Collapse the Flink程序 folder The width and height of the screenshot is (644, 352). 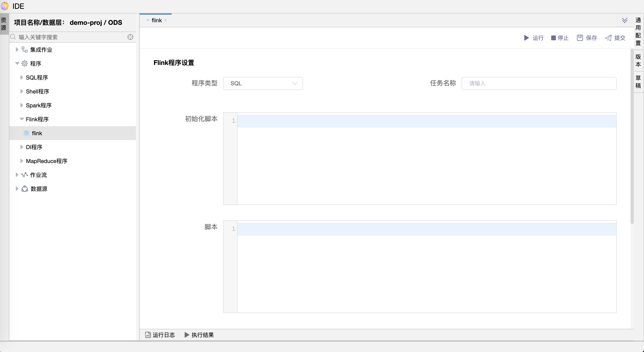(x=22, y=119)
